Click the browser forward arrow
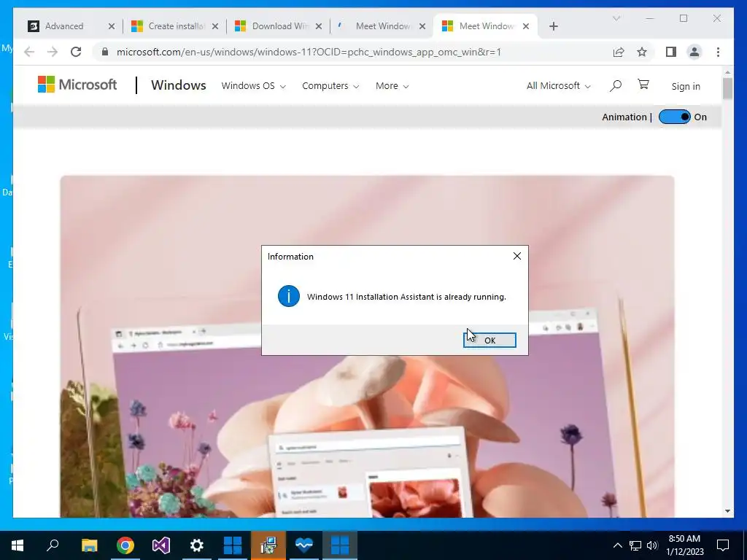The image size is (747, 560). (x=53, y=52)
